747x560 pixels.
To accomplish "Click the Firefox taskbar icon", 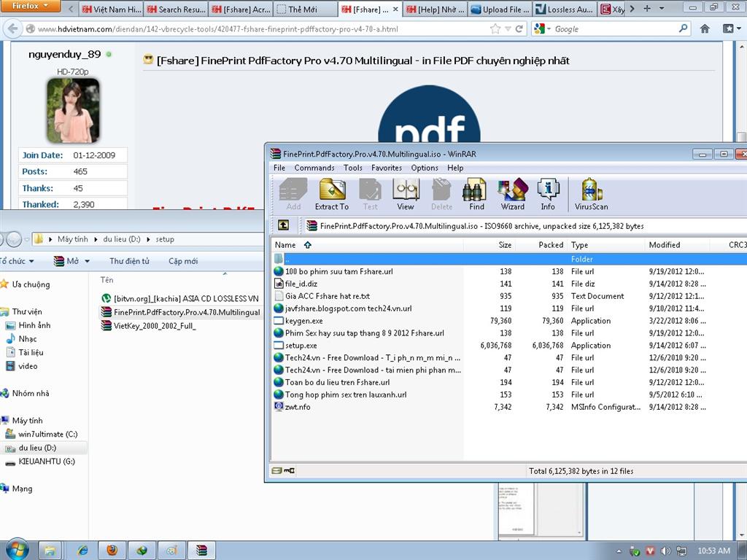I will (x=112, y=551).
